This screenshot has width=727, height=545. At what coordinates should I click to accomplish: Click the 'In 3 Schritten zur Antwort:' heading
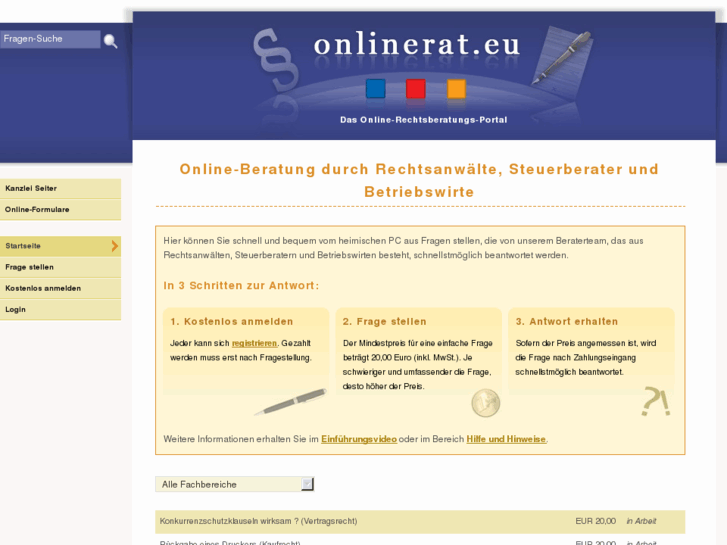[241, 286]
